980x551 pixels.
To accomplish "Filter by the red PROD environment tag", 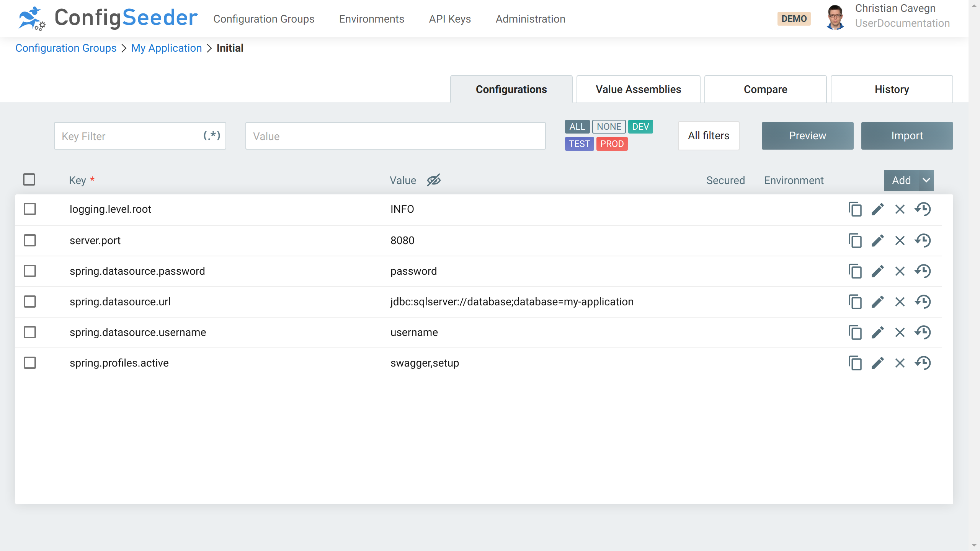I will [x=612, y=144].
